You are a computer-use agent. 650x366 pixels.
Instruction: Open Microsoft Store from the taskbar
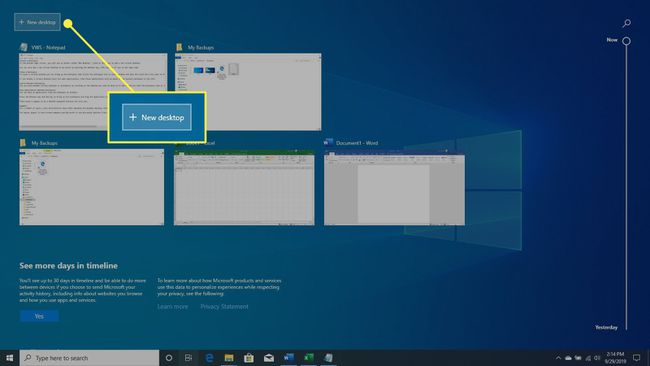pos(249,358)
